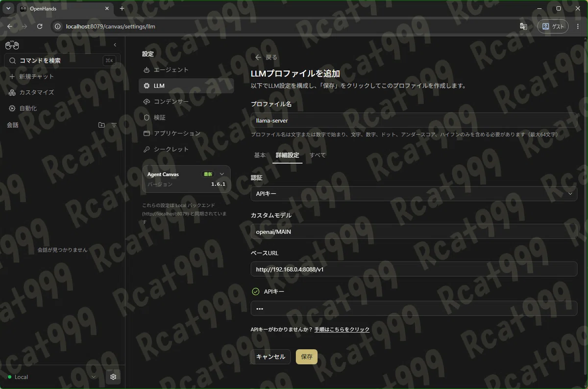Click the green check icon beside APIキー
Screen dimensions: 588x389
tap(255, 291)
